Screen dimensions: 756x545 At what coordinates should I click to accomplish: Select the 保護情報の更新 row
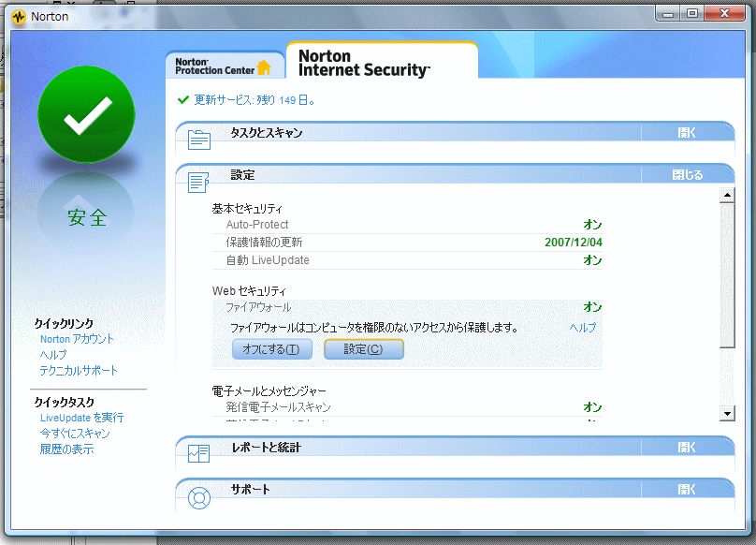[407, 243]
